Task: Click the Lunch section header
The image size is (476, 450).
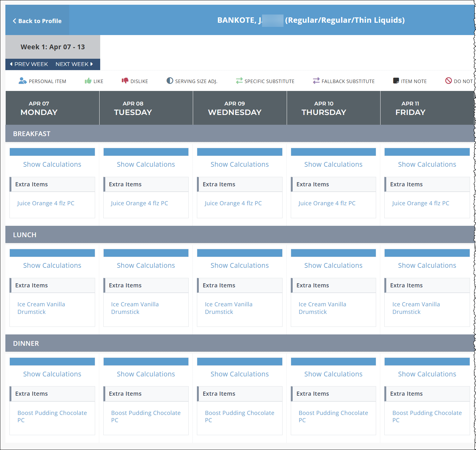Action: coord(240,235)
